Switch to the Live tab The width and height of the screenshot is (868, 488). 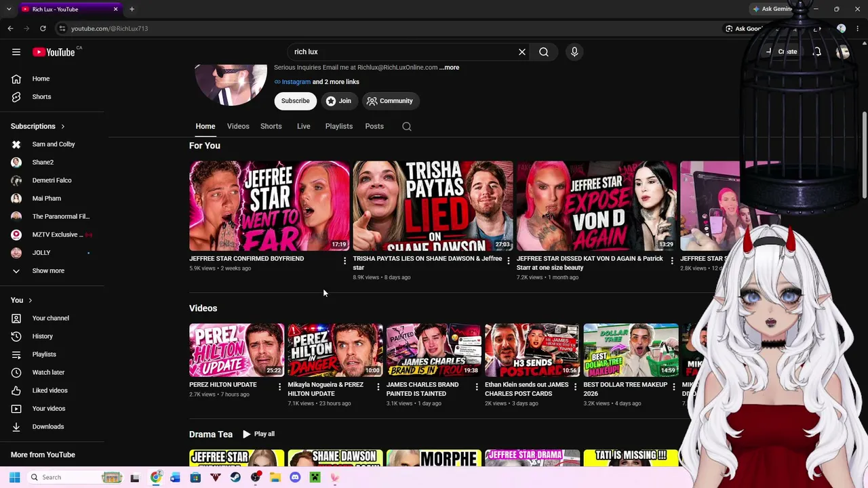(303, 126)
